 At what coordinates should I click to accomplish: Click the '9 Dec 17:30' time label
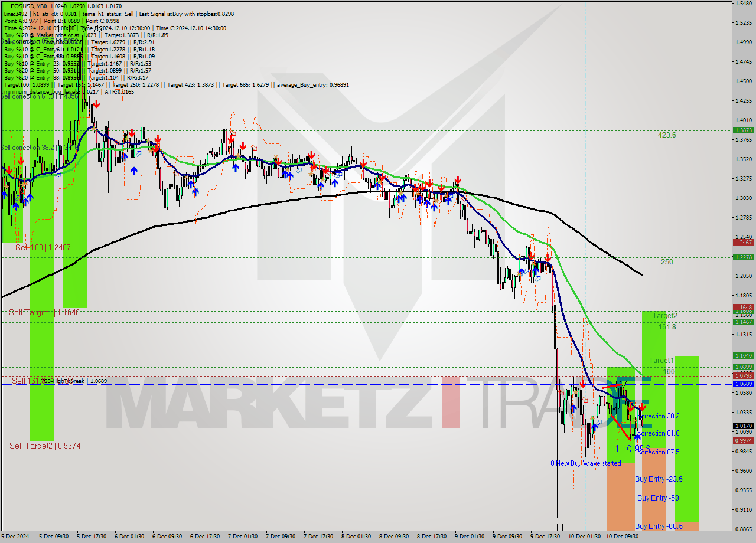tap(545, 537)
